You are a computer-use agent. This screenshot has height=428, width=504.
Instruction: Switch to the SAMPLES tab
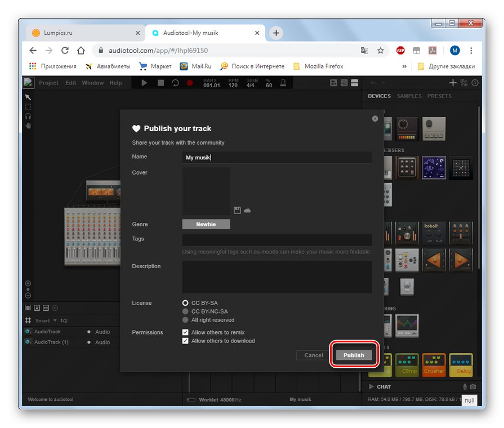click(409, 96)
